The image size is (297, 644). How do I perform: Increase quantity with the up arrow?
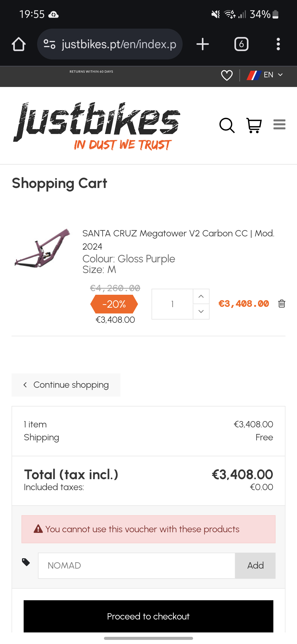[x=201, y=296]
